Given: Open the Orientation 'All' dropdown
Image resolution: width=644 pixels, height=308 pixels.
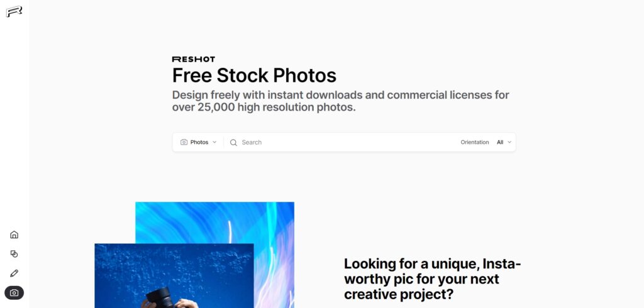Looking at the screenshot, I should click(504, 142).
